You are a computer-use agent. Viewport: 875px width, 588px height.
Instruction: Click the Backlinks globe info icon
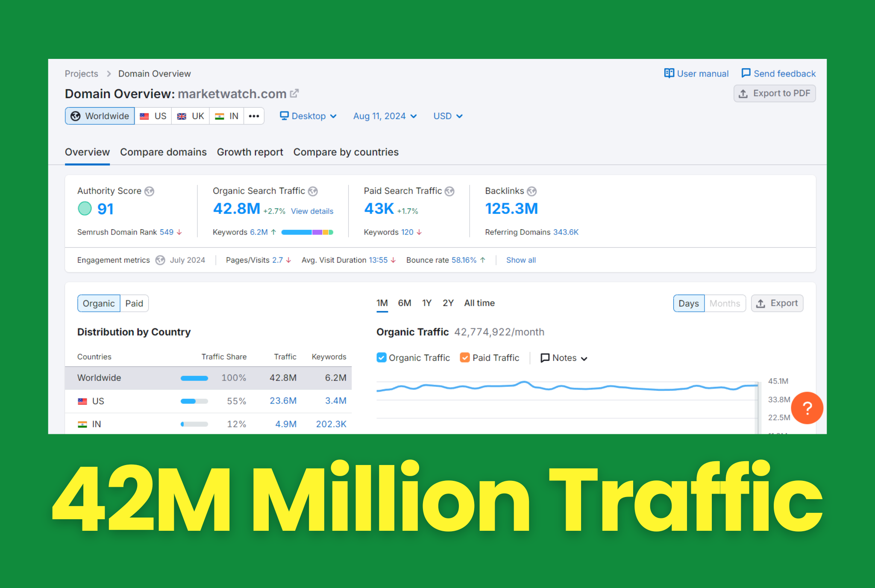tap(531, 191)
